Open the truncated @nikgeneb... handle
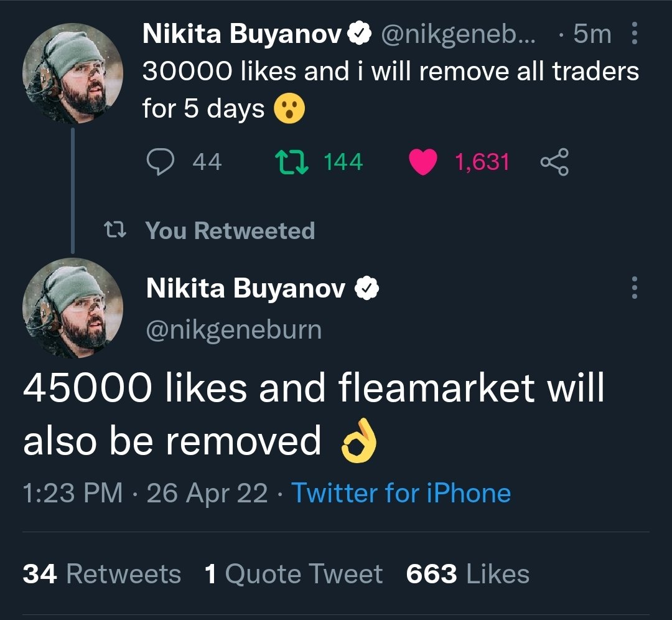This screenshot has height=620, width=672. click(x=458, y=34)
